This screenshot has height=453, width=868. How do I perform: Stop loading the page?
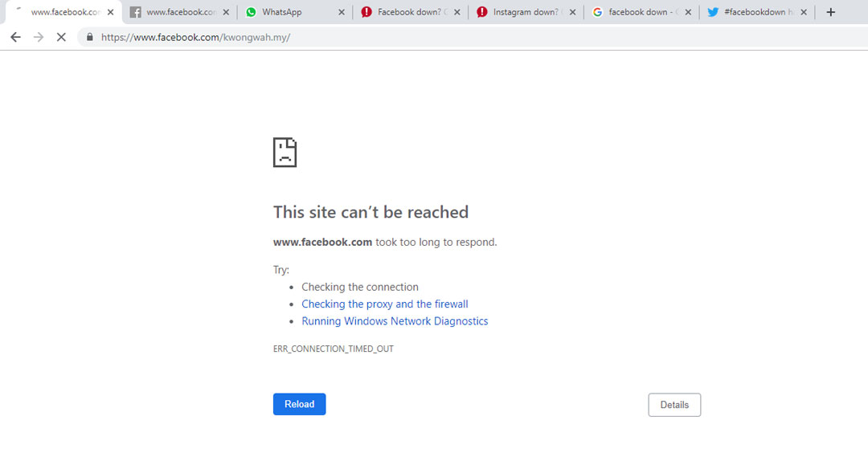(61, 37)
